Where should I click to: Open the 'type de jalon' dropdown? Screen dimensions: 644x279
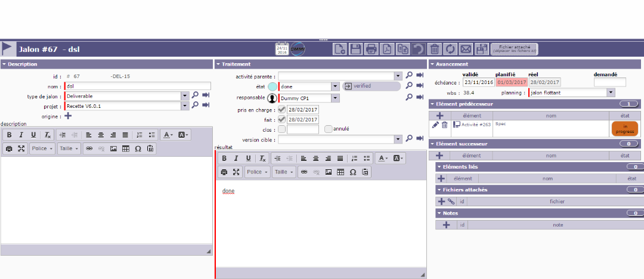point(185,96)
